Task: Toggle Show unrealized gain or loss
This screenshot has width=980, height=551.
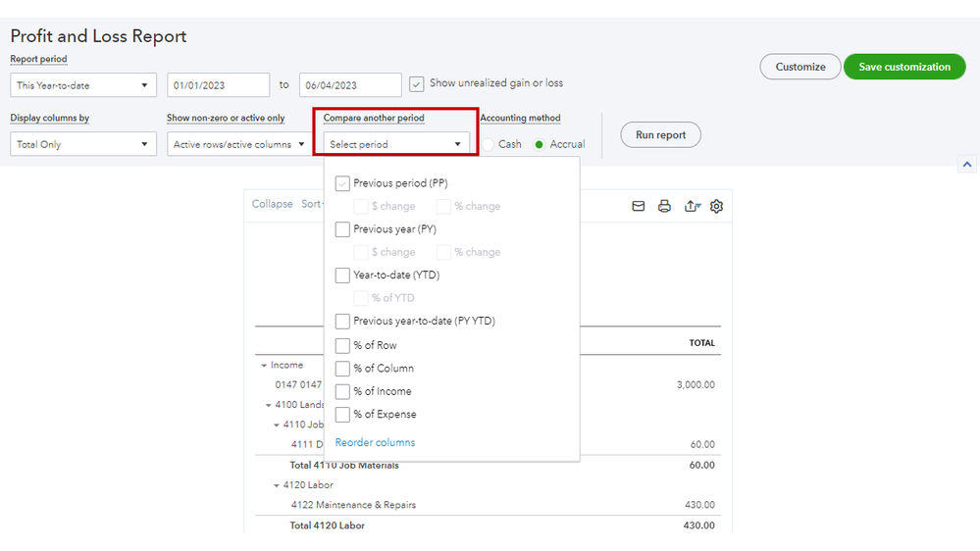Action: [417, 84]
